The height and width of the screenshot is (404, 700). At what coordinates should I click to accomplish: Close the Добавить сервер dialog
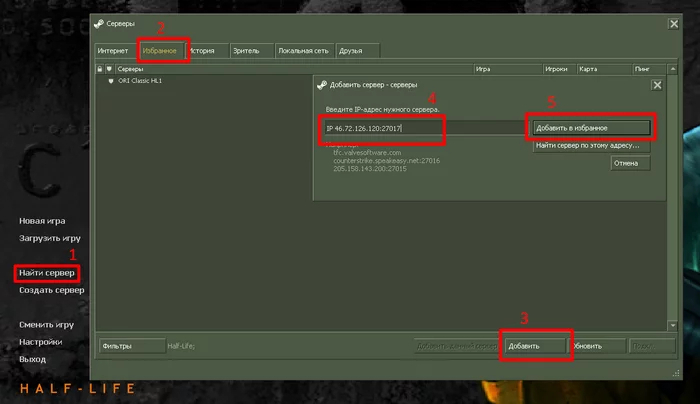pyautogui.click(x=657, y=85)
